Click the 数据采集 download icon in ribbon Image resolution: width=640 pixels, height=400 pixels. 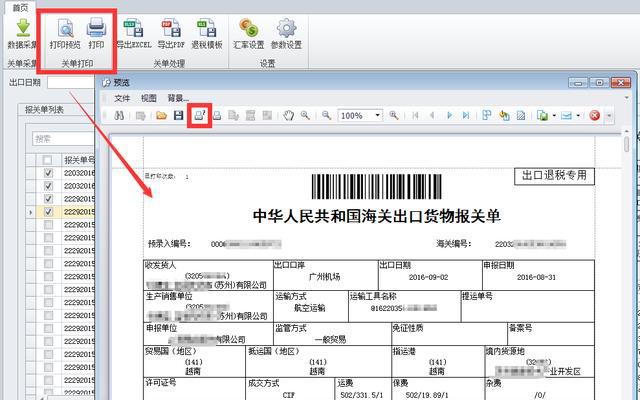tap(23, 28)
